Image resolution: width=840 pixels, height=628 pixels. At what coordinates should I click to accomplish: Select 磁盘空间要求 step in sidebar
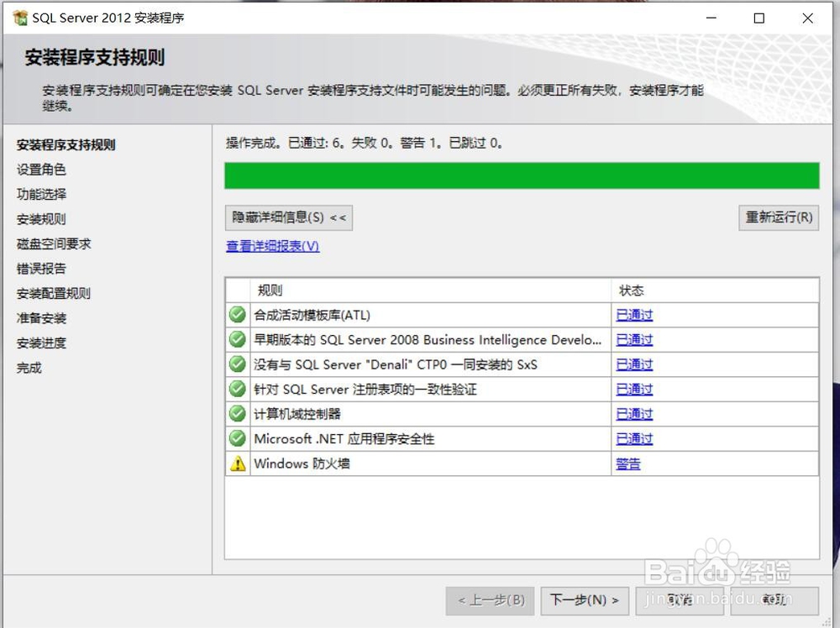point(54,243)
